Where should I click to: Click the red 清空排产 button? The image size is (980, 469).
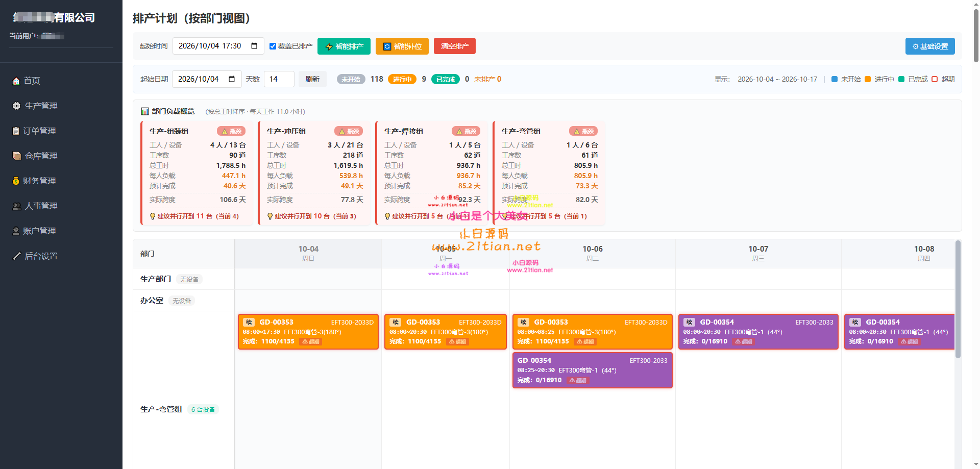(455, 46)
